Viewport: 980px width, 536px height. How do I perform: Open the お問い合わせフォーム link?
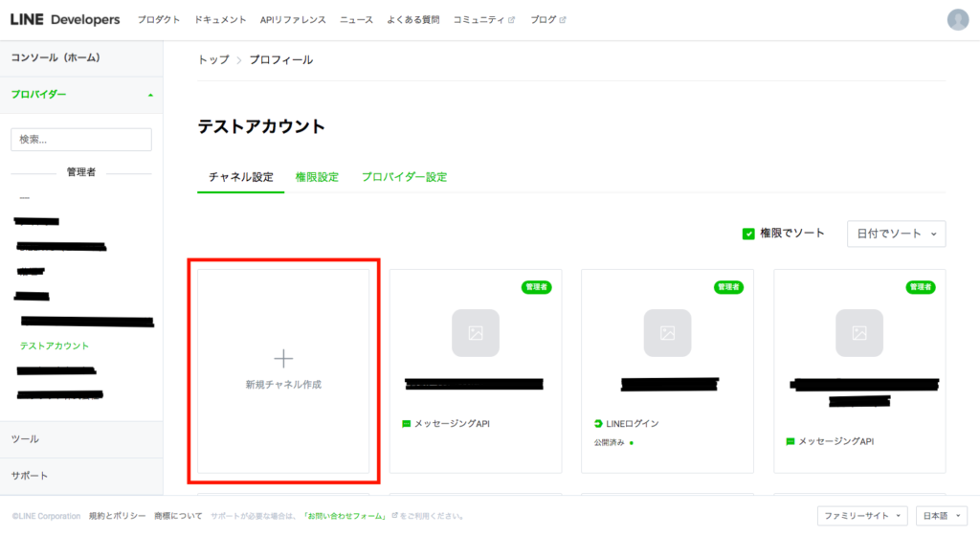345,516
